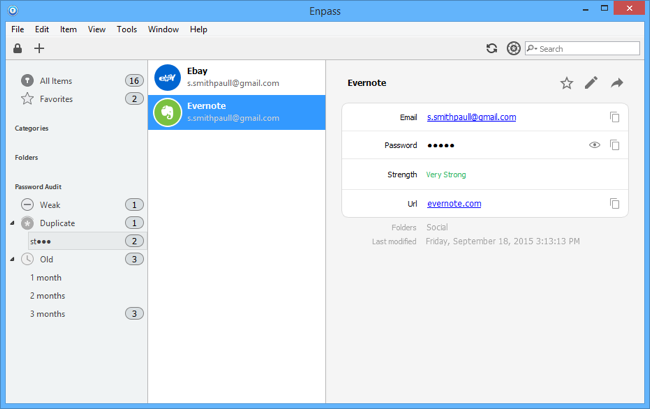Click the Password Audit section header
Image resolution: width=650 pixels, height=409 pixels.
pyautogui.click(x=38, y=187)
